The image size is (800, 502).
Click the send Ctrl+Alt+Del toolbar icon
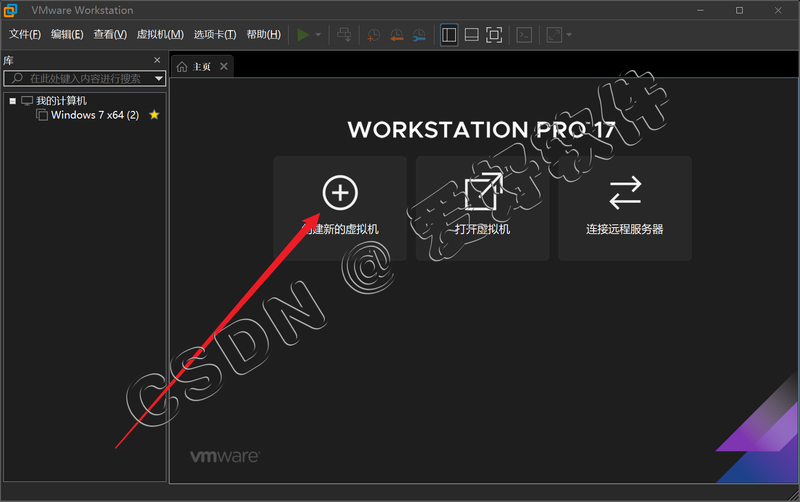coord(344,35)
